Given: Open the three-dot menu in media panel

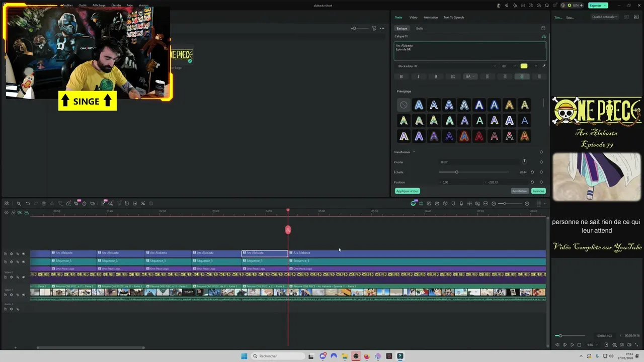Looking at the screenshot, I should [x=382, y=28].
